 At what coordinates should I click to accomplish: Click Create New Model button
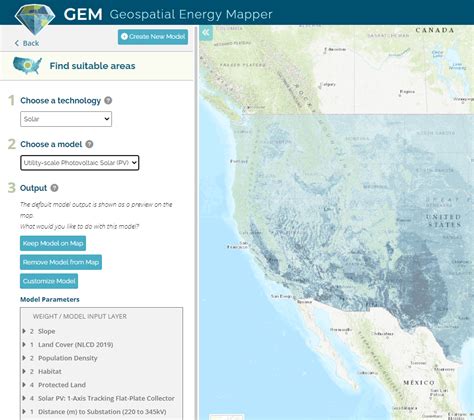(153, 37)
